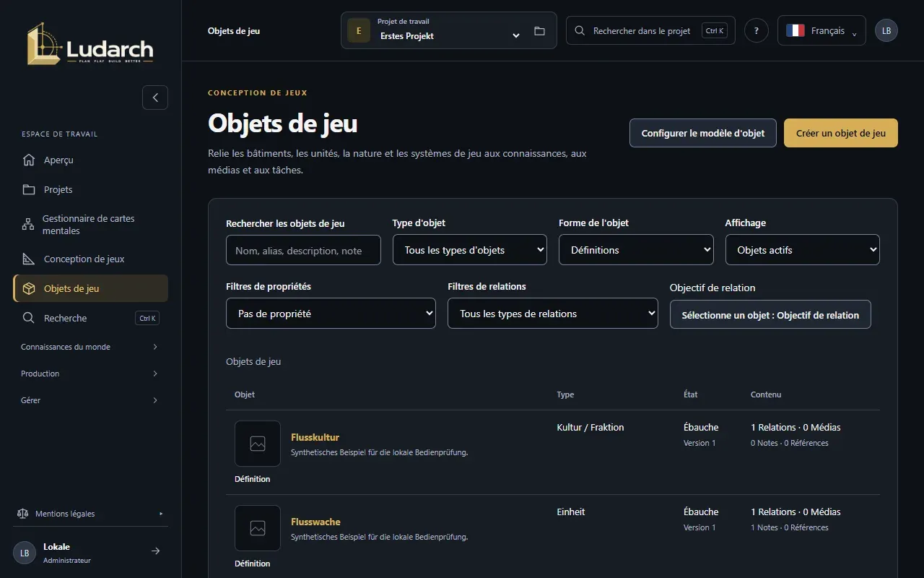Open Projets in the sidebar

click(90, 189)
